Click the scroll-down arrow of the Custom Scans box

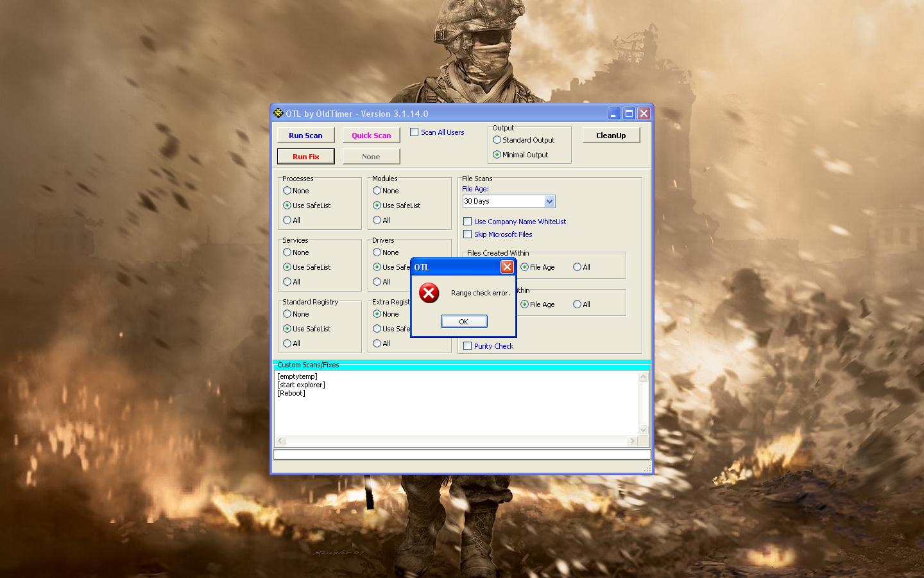coord(644,430)
